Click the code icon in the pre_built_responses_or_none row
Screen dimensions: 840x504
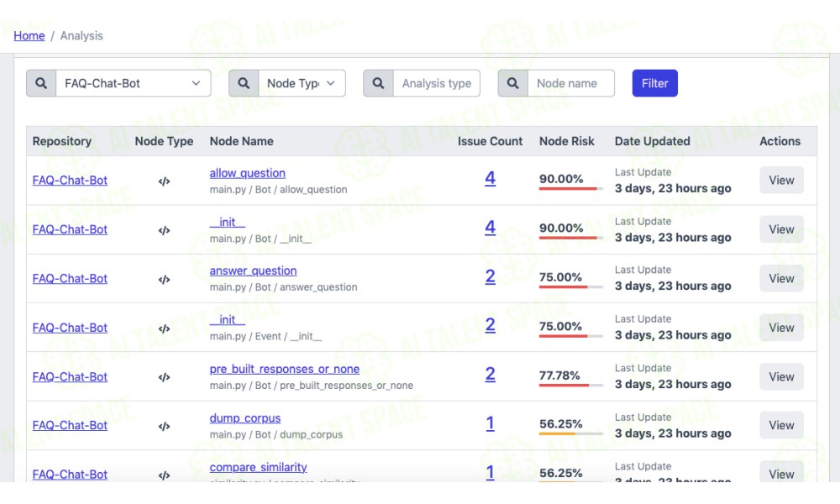click(x=164, y=377)
